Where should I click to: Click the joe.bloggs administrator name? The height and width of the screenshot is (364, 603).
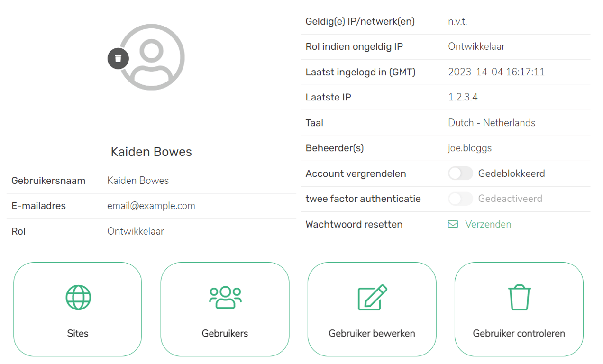pyautogui.click(x=470, y=148)
